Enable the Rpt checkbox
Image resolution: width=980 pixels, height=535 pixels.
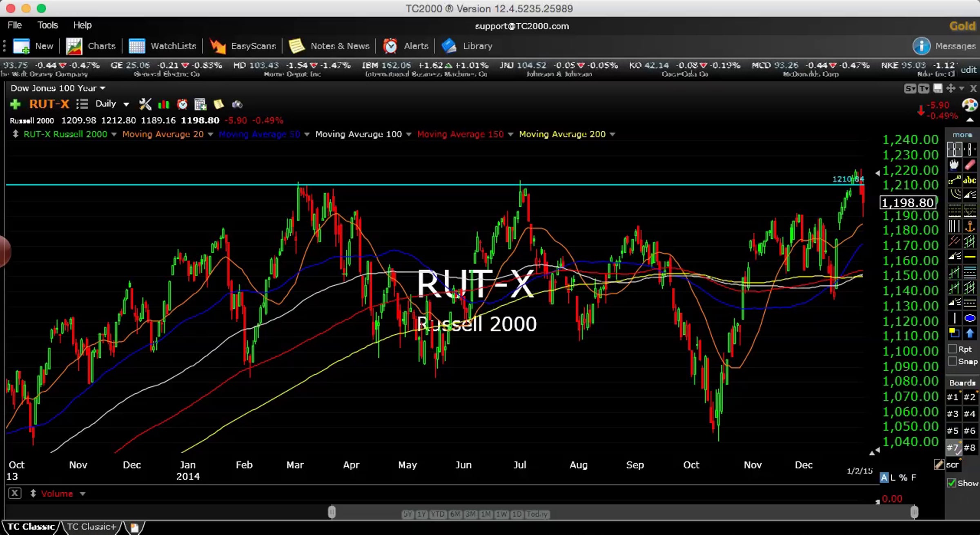pos(952,349)
